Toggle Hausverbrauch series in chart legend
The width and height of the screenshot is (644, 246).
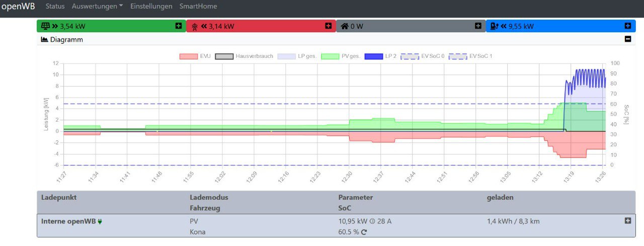pyautogui.click(x=224, y=56)
